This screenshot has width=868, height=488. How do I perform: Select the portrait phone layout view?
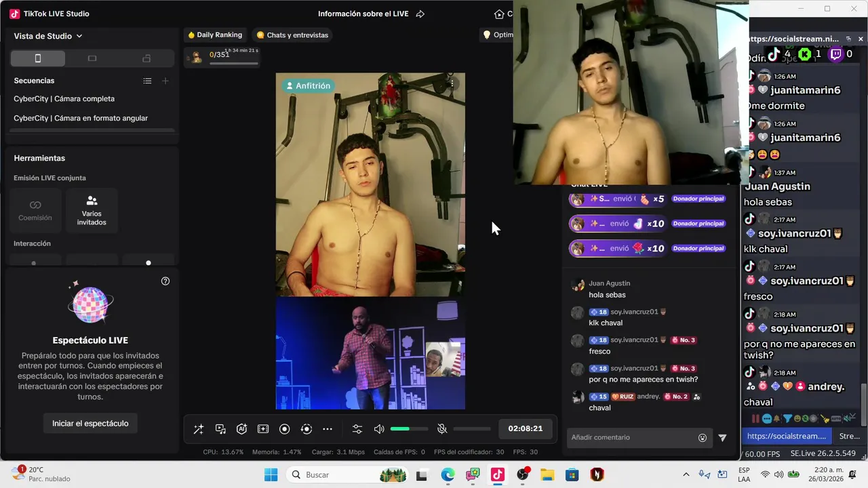point(38,58)
